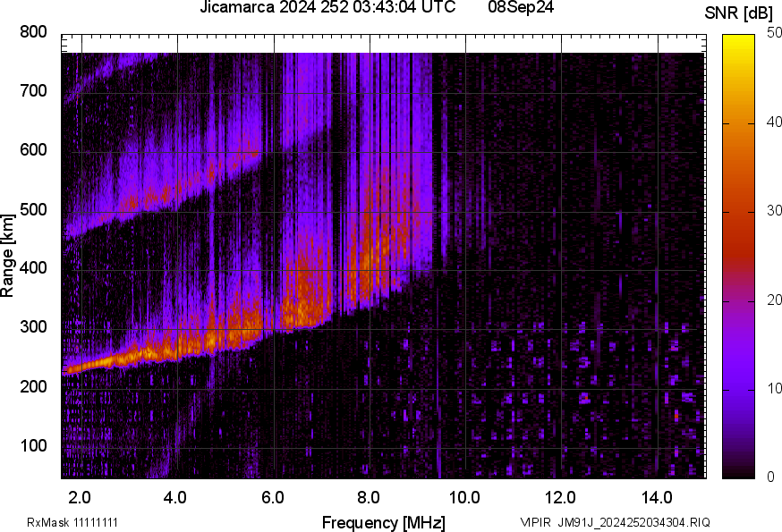This screenshot has height=532, width=782.
Task: Select the 0 tick label on the colorbar
Action: [770, 477]
